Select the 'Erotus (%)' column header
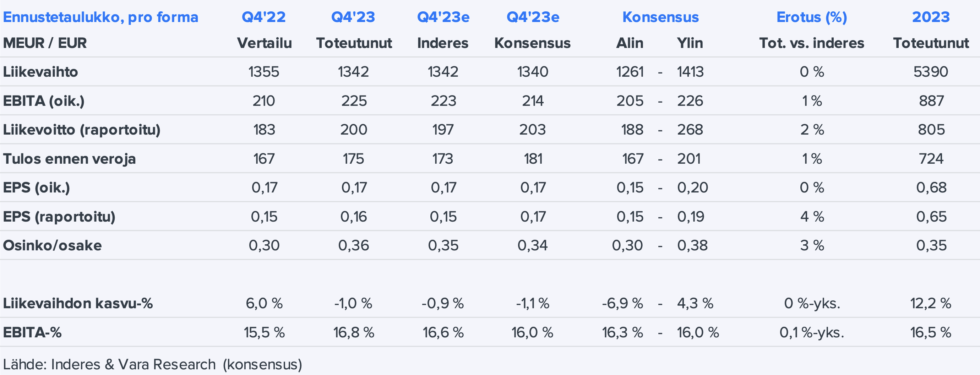 click(x=811, y=17)
